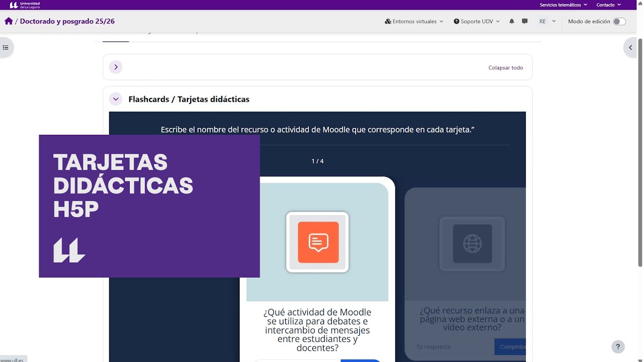Expand the collapsed top section chevron

(x=116, y=67)
